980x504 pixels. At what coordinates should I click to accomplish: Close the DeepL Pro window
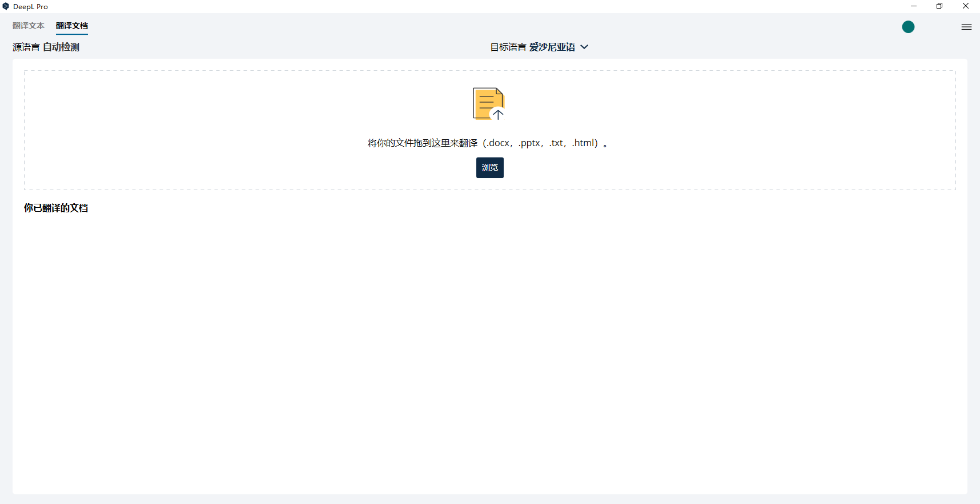(x=966, y=6)
